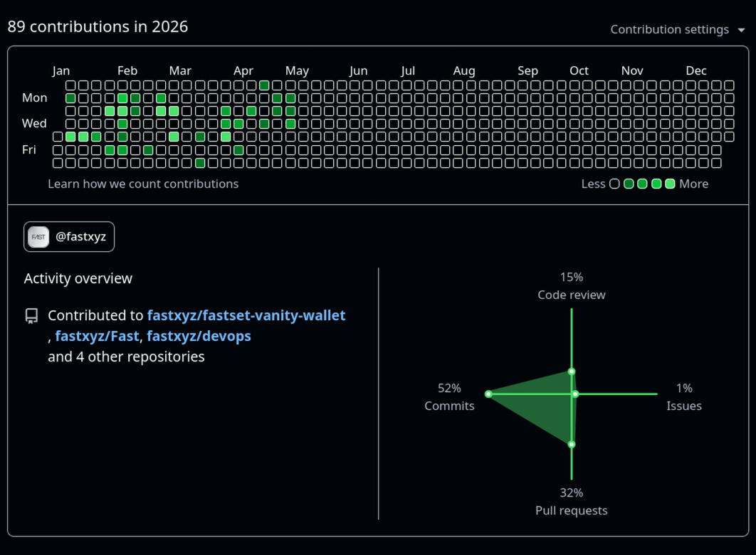The image size is (756, 555).
Task: Click the Fri weekday label
Action: (x=29, y=150)
